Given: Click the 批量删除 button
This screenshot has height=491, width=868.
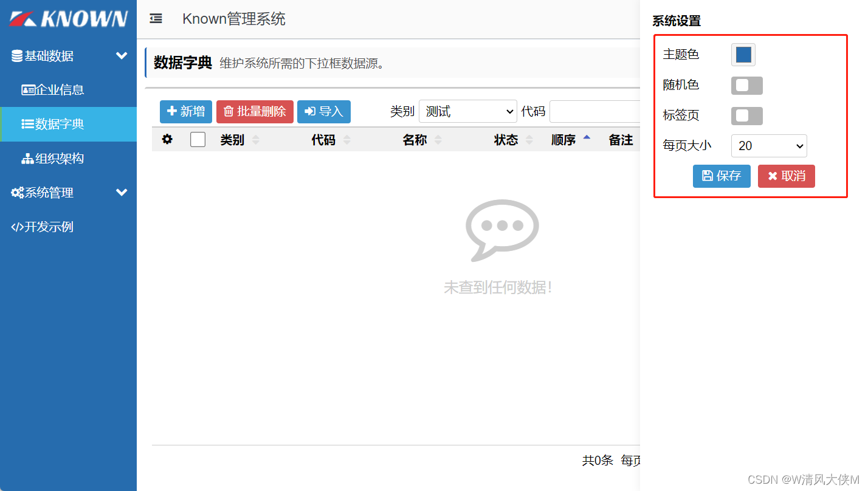Looking at the screenshot, I should coord(255,112).
